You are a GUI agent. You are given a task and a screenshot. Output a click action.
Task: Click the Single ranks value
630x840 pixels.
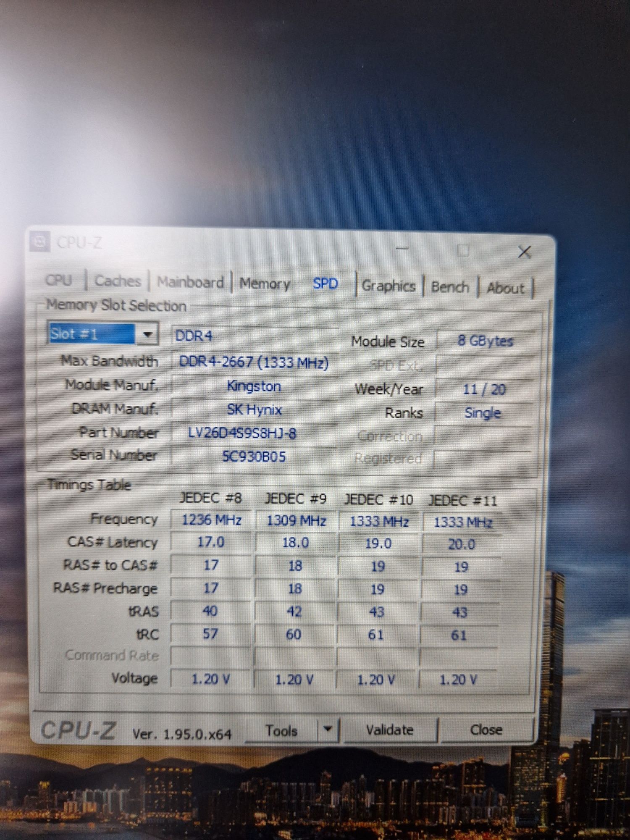tap(483, 413)
